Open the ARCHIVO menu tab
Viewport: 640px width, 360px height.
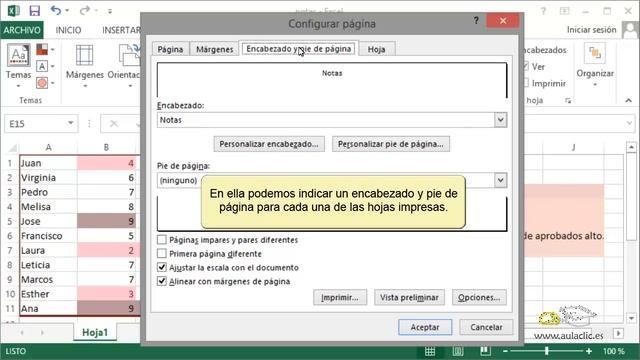[22, 30]
